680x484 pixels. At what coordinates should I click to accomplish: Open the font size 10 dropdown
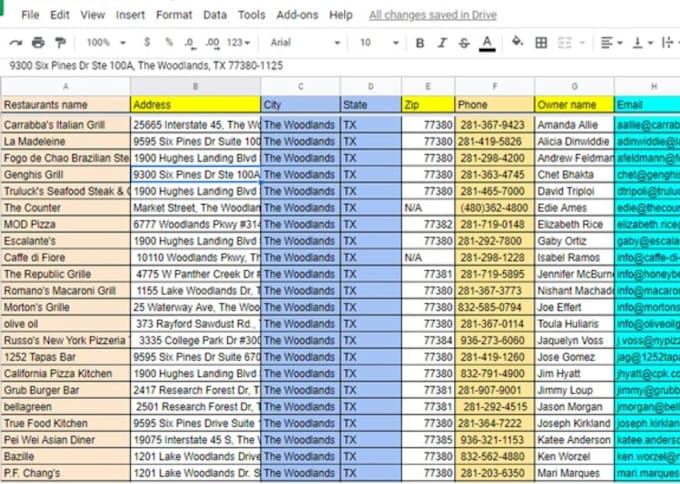[x=379, y=43]
